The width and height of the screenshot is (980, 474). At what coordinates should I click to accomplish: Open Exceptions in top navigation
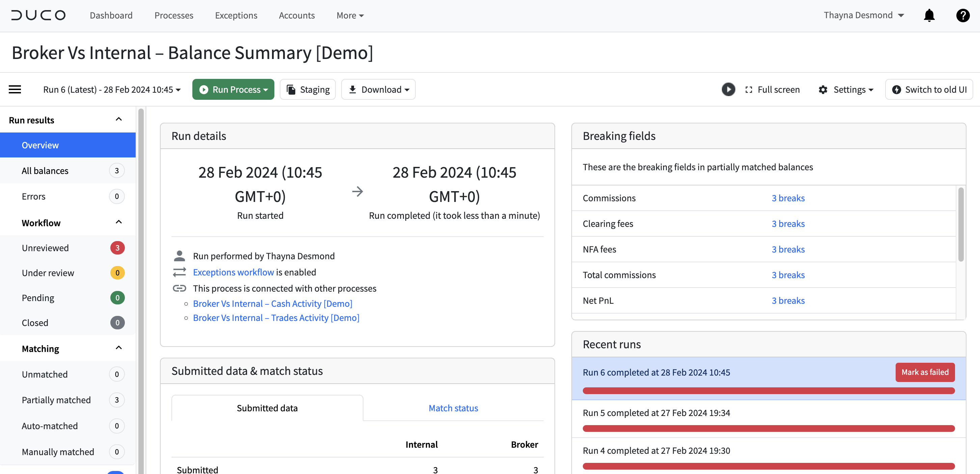point(236,15)
